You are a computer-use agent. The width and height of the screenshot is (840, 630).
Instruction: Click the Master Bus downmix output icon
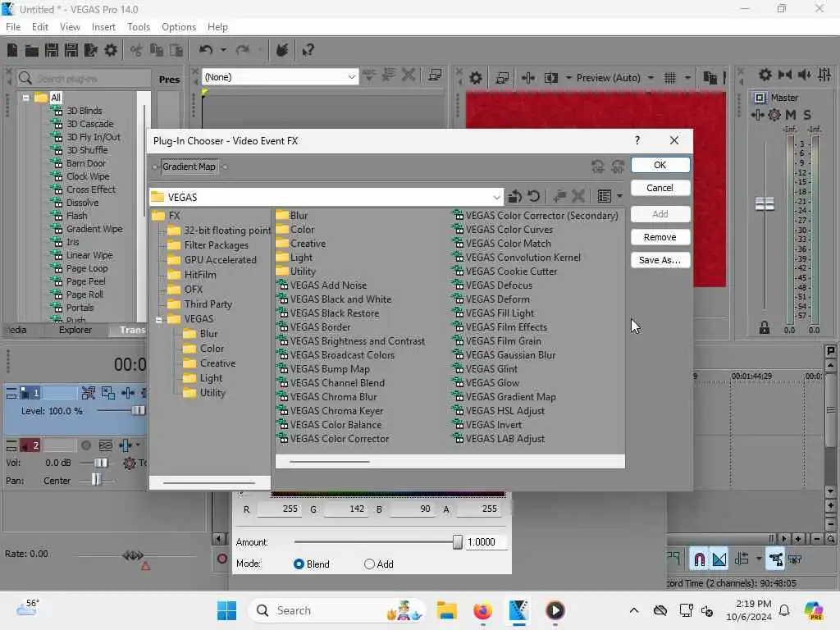pos(785,75)
